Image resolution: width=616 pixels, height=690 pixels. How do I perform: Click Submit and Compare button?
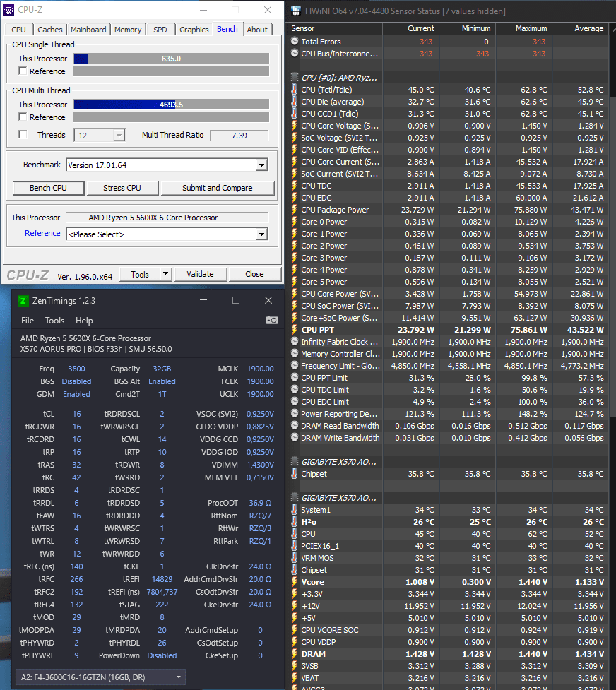coord(218,188)
